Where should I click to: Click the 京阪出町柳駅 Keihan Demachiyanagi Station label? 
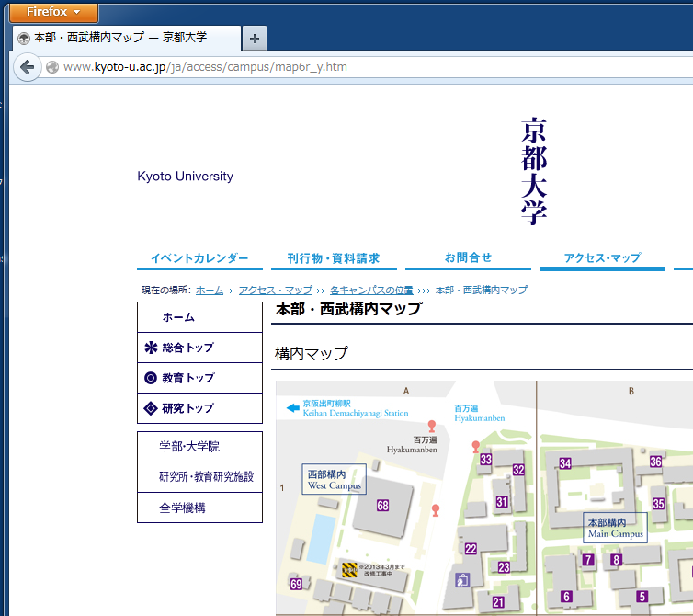click(356, 408)
